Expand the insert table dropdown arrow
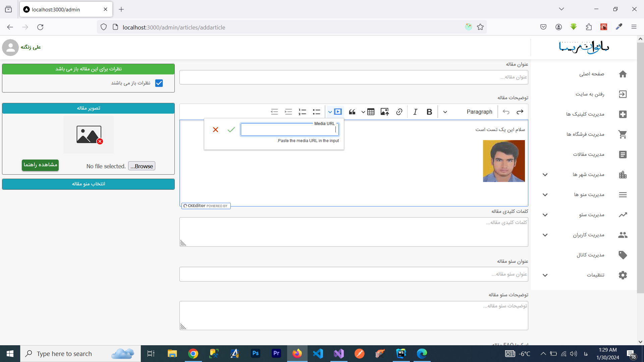The image size is (644, 362). (x=363, y=112)
